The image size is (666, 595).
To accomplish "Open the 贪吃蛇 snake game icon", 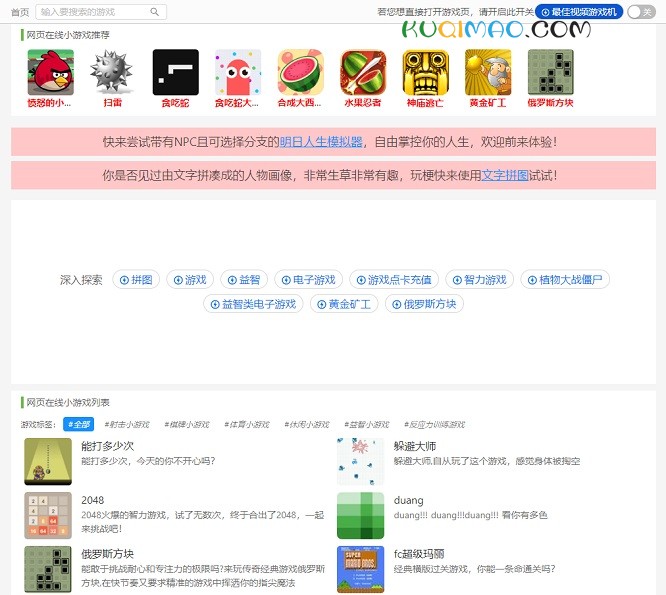I will (x=175, y=72).
